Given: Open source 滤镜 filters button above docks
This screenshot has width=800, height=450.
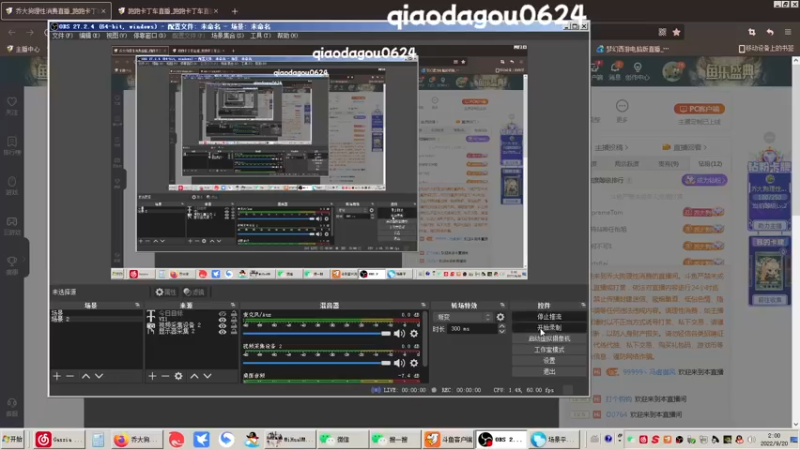Looking at the screenshot, I should click(x=194, y=292).
